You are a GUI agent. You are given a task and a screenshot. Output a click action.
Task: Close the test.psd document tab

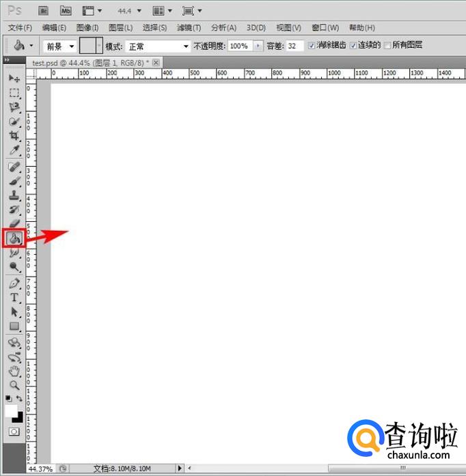[x=156, y=63]
